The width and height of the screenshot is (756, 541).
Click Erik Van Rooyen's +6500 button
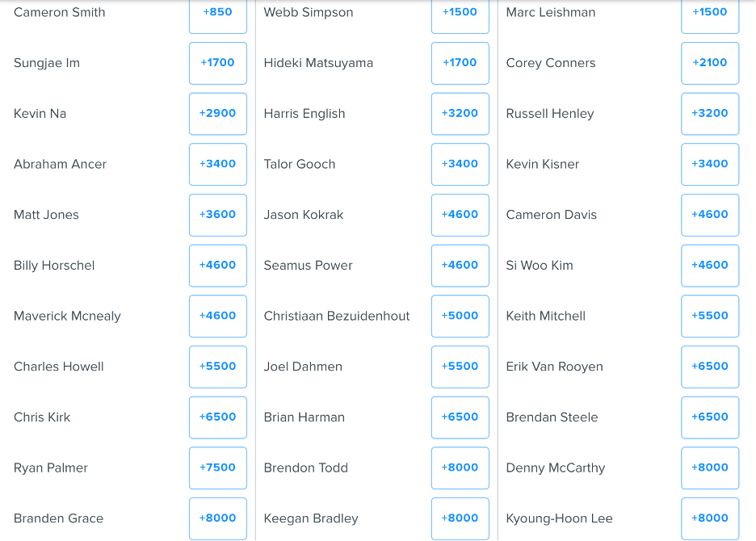pos(710,367)
